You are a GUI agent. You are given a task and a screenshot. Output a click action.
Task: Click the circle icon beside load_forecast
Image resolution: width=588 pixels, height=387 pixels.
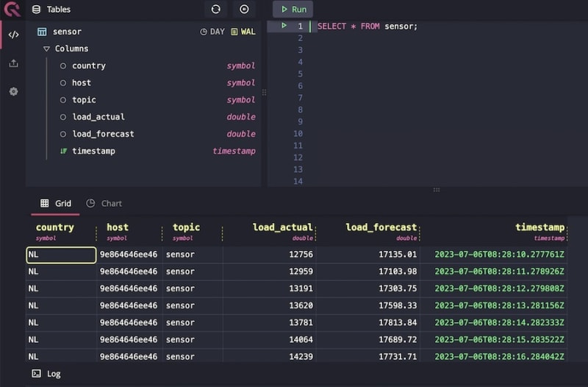(x=63, y=134)
